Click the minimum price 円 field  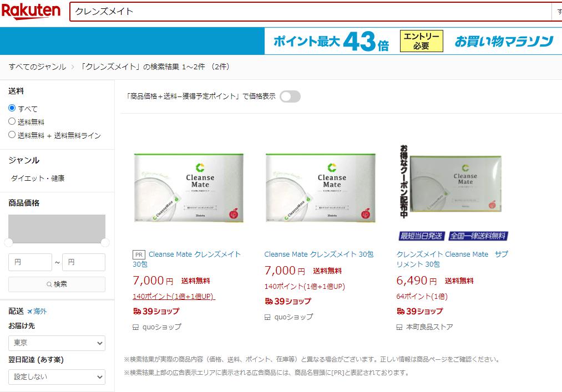tap(30, 262)
